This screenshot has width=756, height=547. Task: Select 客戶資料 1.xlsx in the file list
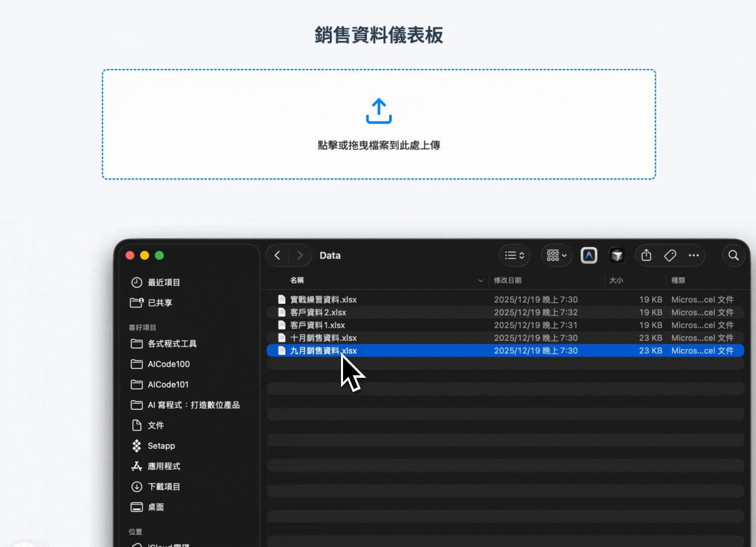[317, 325]
